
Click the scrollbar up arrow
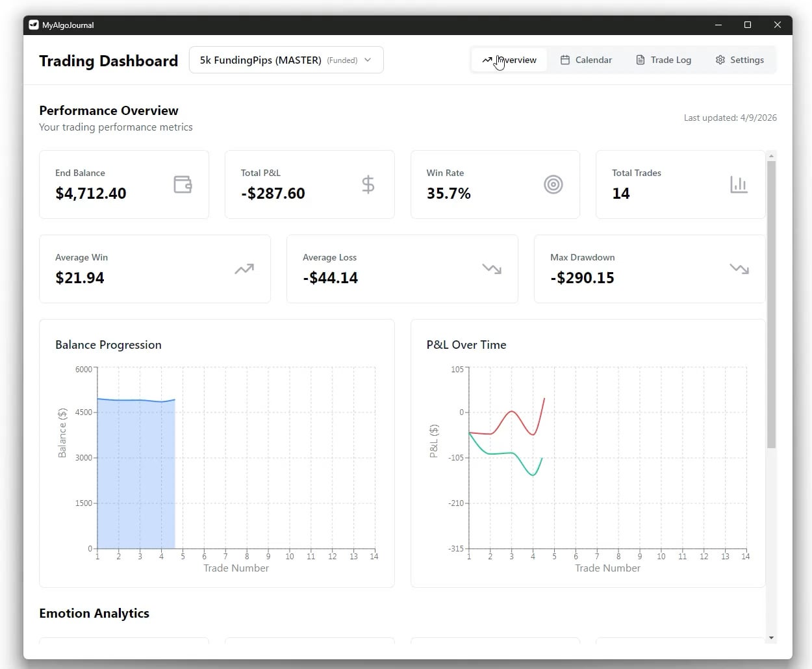[771, 156]
